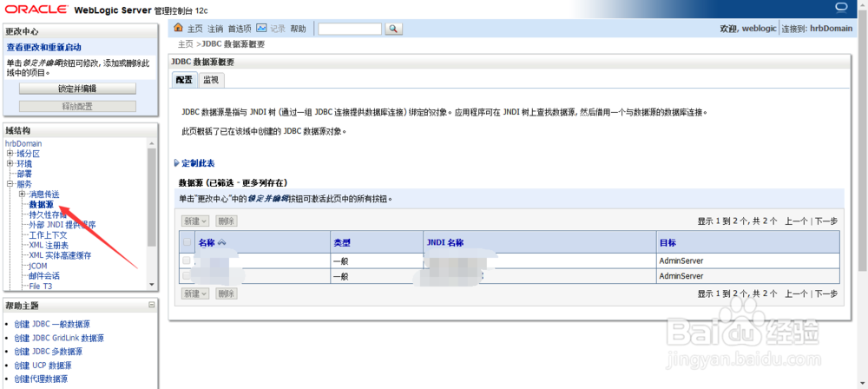Check the first data source row checkbox
The height and width of the screenshot is (389, 868).
[187, 260]
